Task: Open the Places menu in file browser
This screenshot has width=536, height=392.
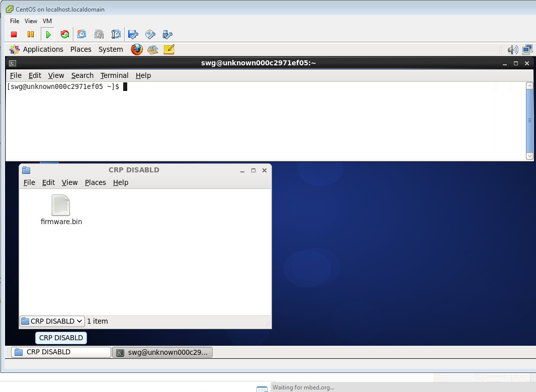Action: (95, 182)
